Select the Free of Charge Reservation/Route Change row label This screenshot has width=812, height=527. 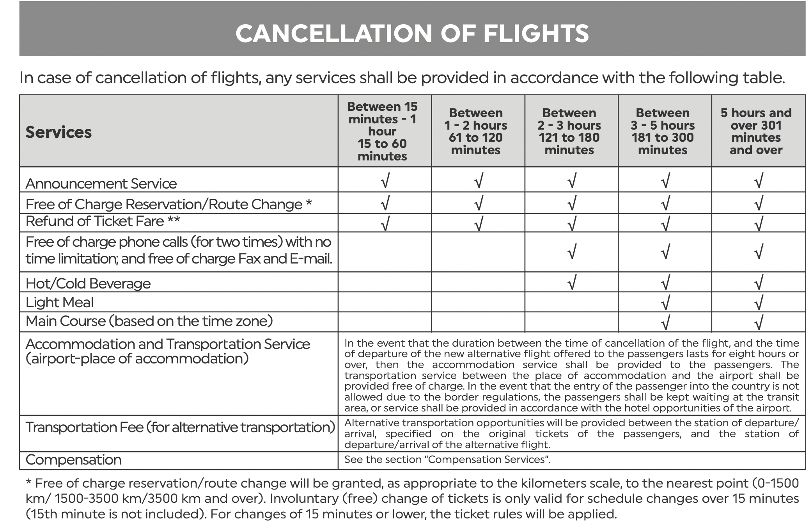coord(168,204)
